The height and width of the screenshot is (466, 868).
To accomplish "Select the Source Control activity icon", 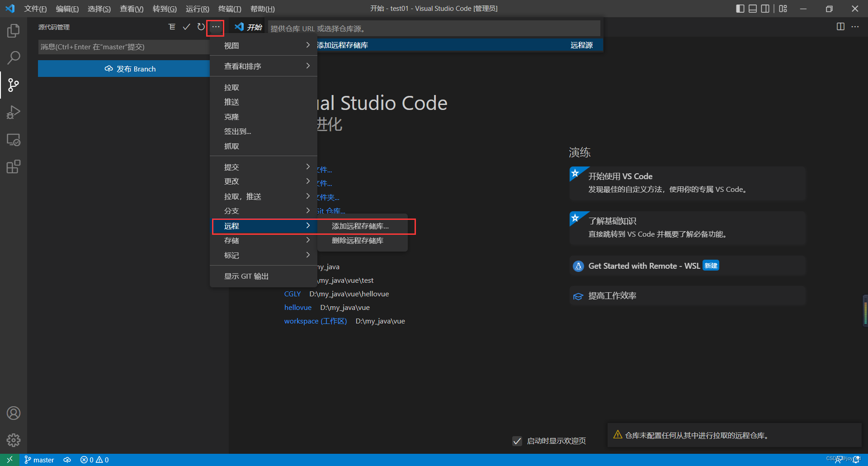I will tap(14, 85).
